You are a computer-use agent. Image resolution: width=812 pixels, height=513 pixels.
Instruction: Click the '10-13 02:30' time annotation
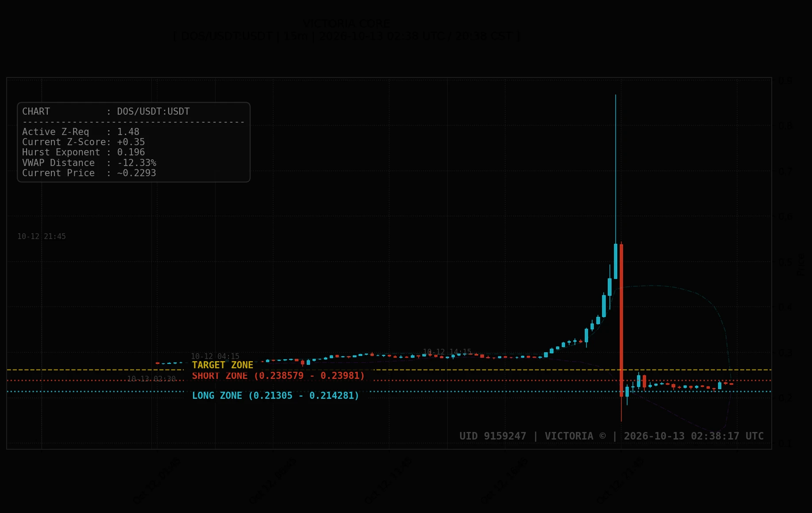coord(151,379)
